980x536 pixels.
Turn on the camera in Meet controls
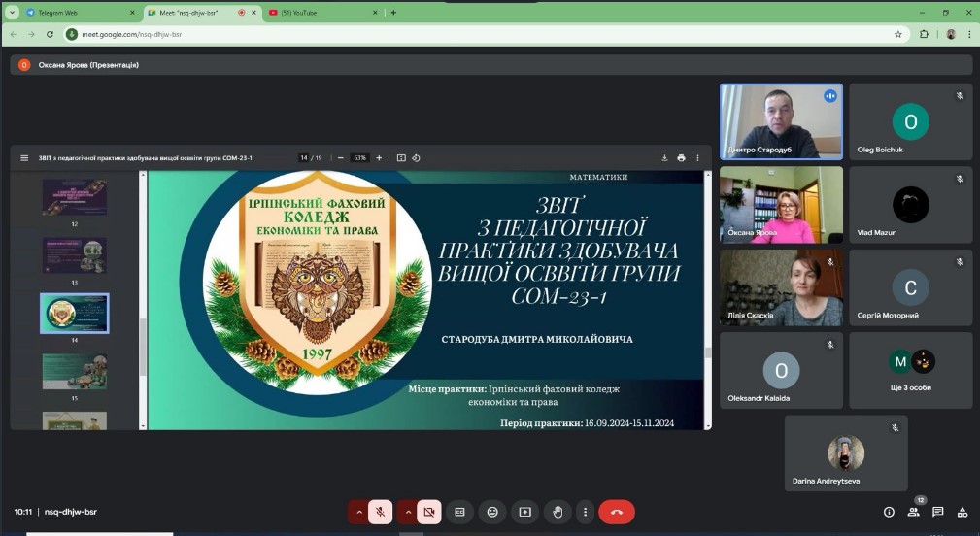point(428,512)
